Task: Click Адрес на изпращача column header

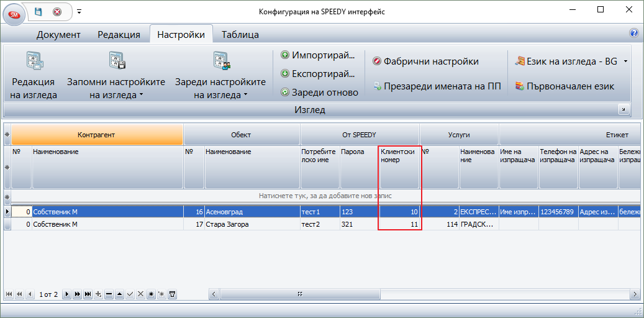Action: coord(597,168)
